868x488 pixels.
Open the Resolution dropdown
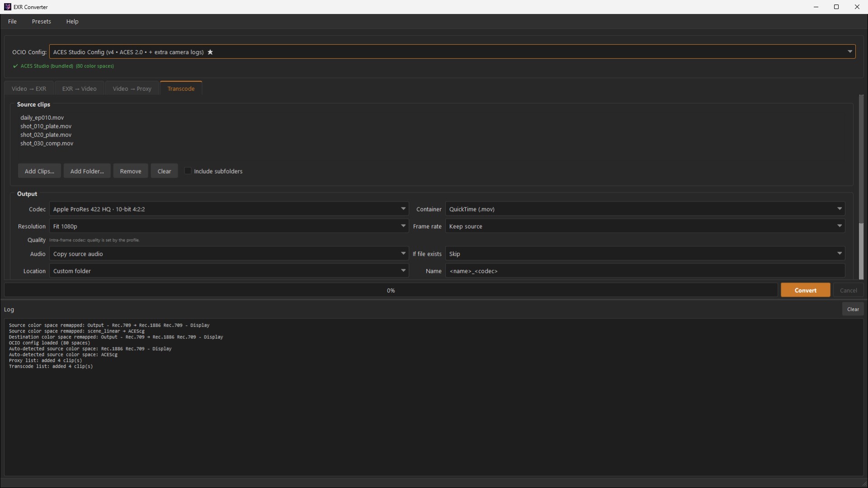pyautogui.click(x=229, y=226)
